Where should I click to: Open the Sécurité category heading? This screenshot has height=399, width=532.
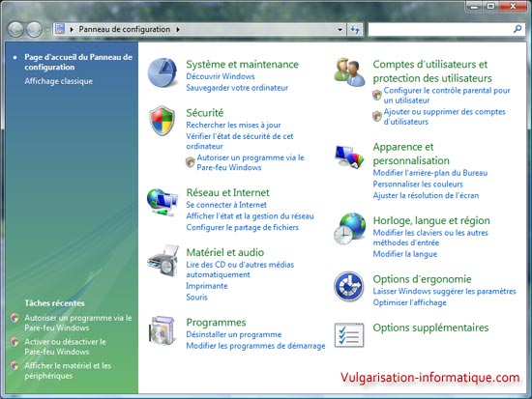pyautogui.click(x=205, y=112)
